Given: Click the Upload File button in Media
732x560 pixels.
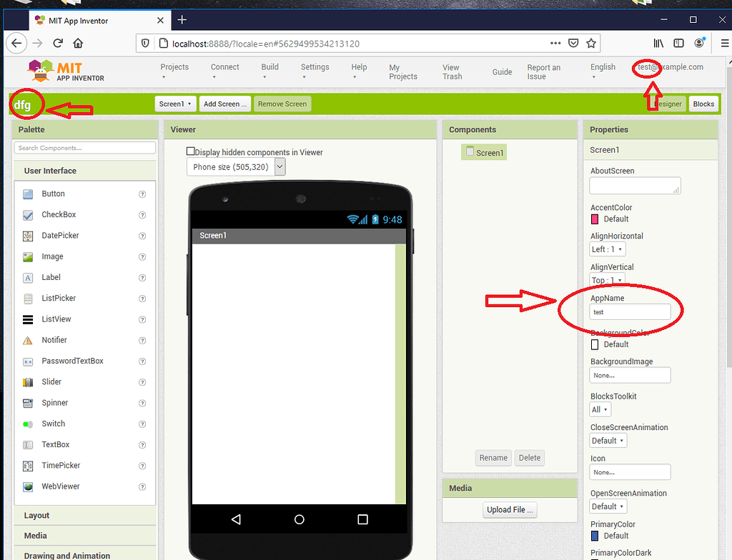Looking at the screenshot, I should click(509, 509).
